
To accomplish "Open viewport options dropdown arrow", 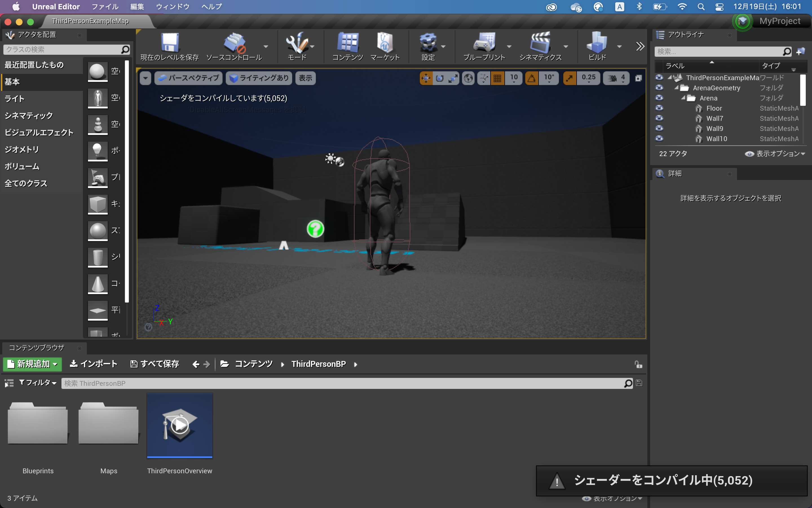I will 145,78.
